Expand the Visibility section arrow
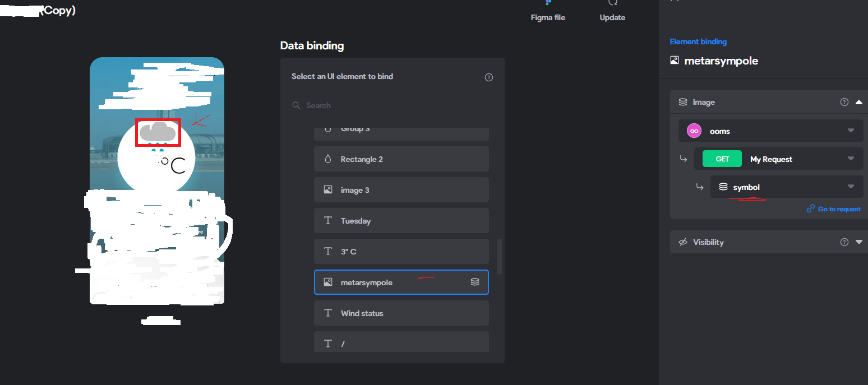Screen dimensions: 868x385 coord(859,242)
